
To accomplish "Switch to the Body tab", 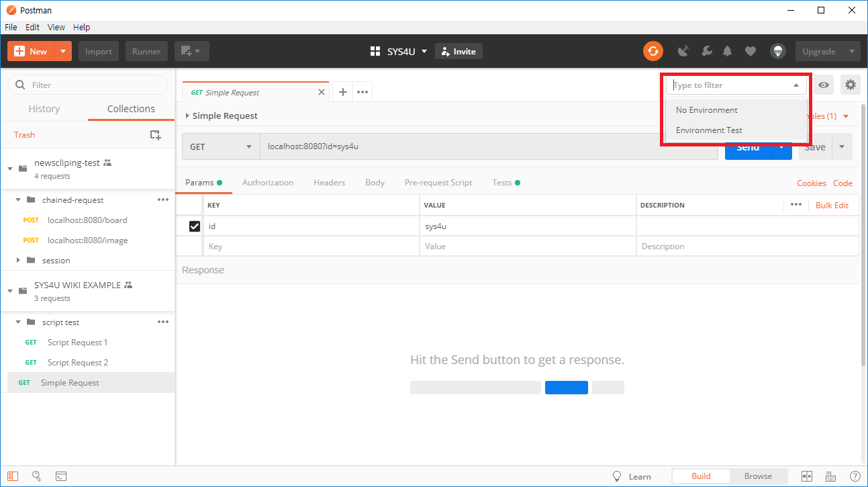I will [x=375, y=183].
